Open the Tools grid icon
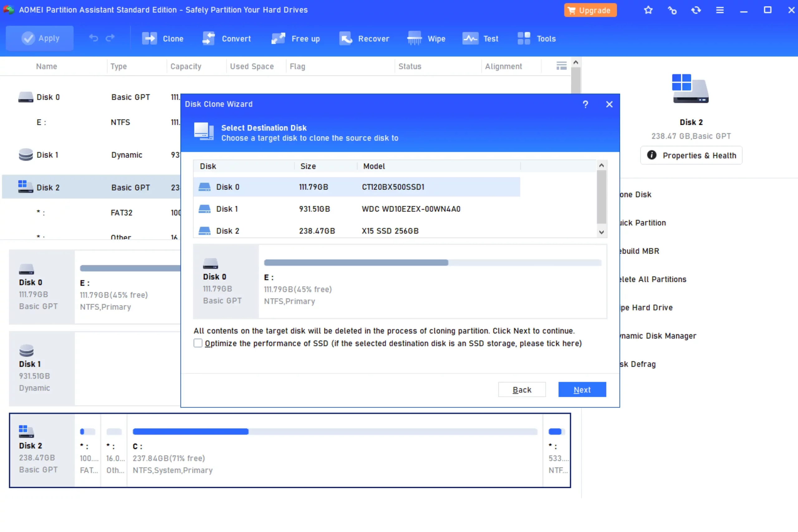The height and width of the screenshot is (532, 798). (x=523, y=38)
